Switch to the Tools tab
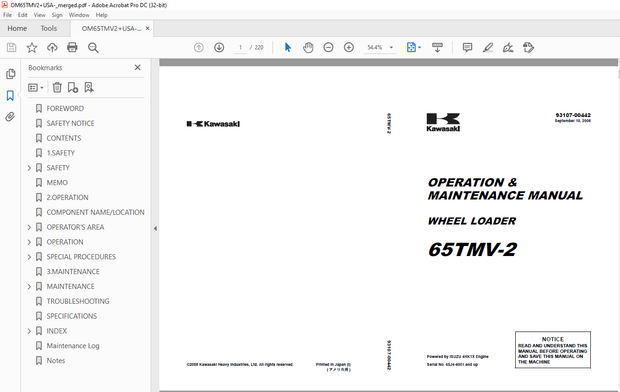 pyautogui.click(x=49, y=28)
